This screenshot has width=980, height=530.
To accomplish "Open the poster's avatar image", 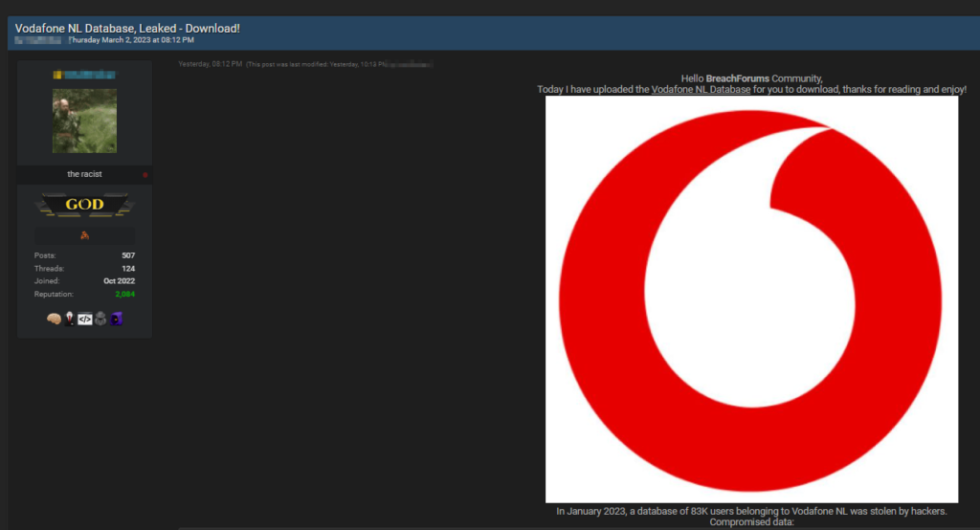I will [x=84, y=121].
